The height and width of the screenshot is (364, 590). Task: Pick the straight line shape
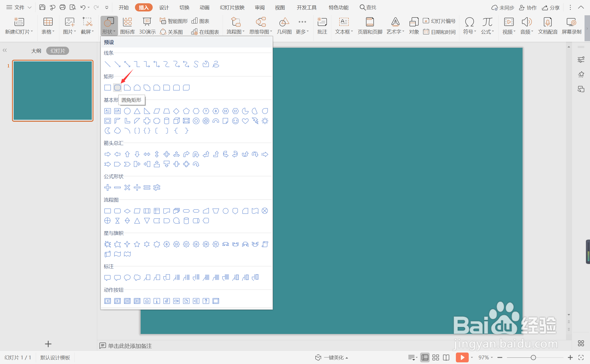108,64
